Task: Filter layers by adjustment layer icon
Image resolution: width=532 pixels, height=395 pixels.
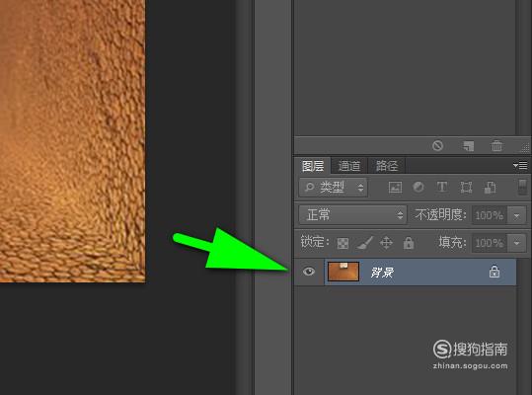Action: tap(418, 188)
